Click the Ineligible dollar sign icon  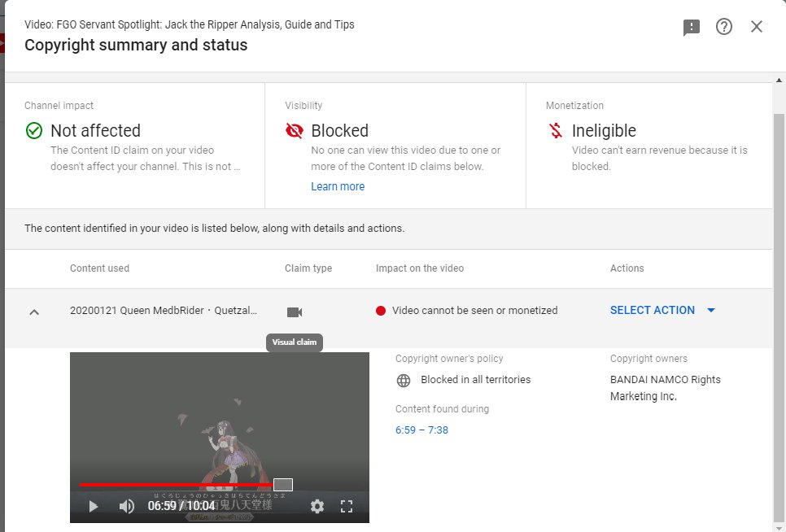[556, 131]
